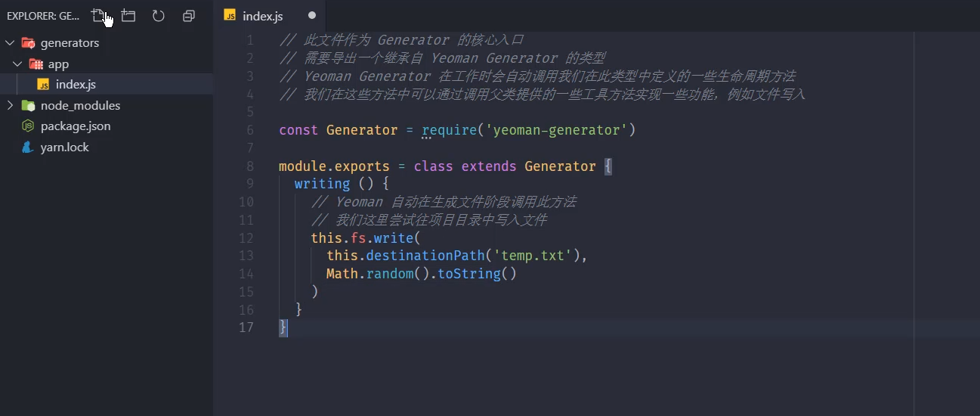Select the app folder label
Image resolution: width=980 pixels, height=416 pixels.
pyautogui.click(x=58, y=64)
